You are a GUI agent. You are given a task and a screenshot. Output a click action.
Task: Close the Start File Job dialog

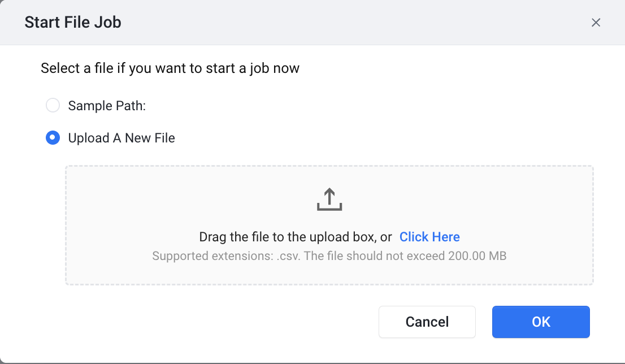pyautogui.click(x=596, y=23)
